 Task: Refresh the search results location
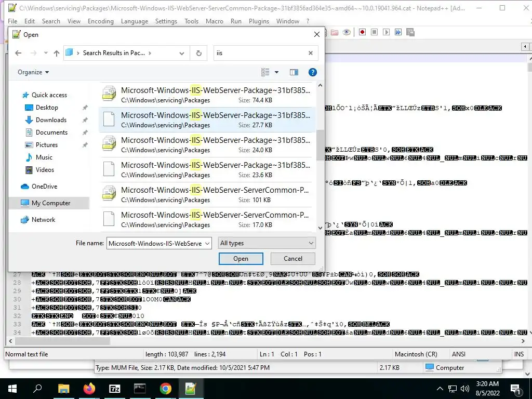[199, 53]
